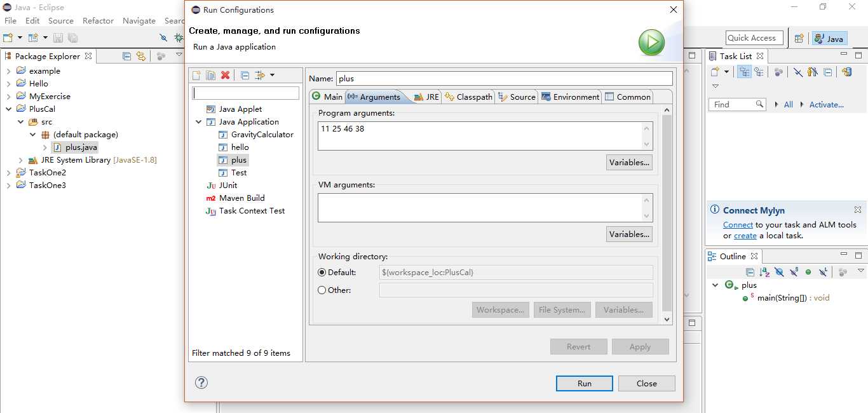
Task: Collapse the Java Application configuration group
Action: (x=199, y=122)
